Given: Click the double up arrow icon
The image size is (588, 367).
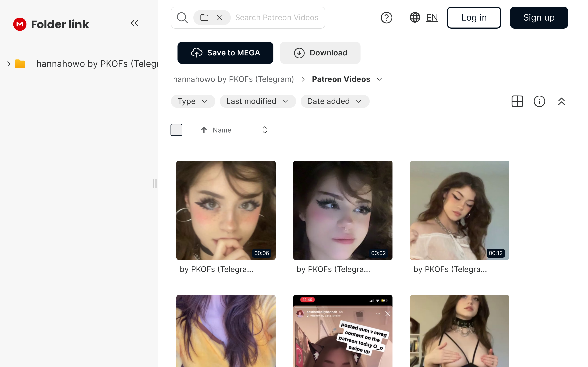Looking at the screenshot, I should tap(561, 101).
